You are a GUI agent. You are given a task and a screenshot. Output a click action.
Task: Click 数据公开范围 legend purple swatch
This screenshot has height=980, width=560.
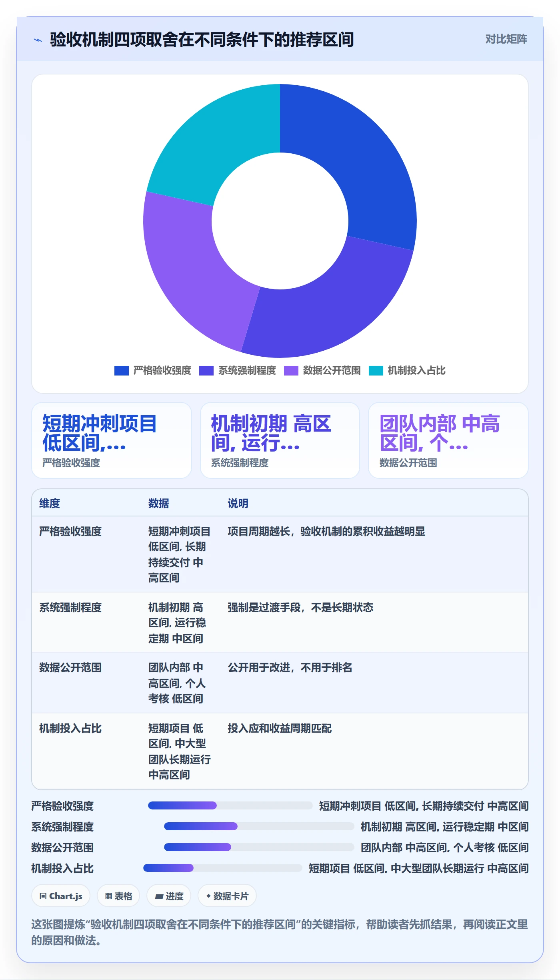point(291,371)
